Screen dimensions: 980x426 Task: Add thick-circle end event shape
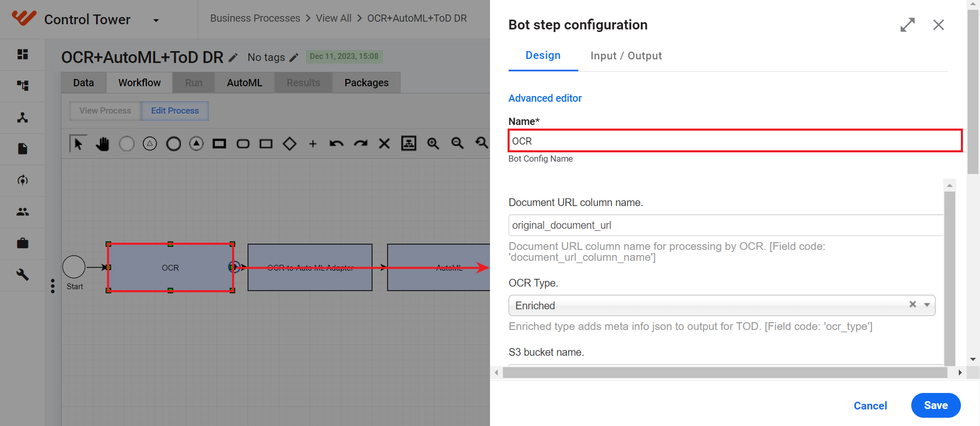174,144
